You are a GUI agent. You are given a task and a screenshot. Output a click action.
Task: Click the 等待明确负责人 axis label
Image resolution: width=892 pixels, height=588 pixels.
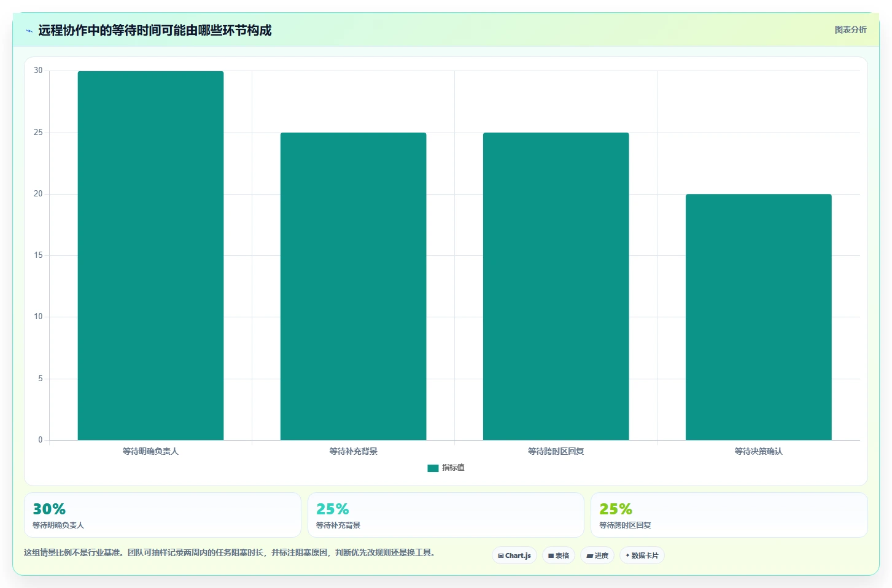coord(150,451)
